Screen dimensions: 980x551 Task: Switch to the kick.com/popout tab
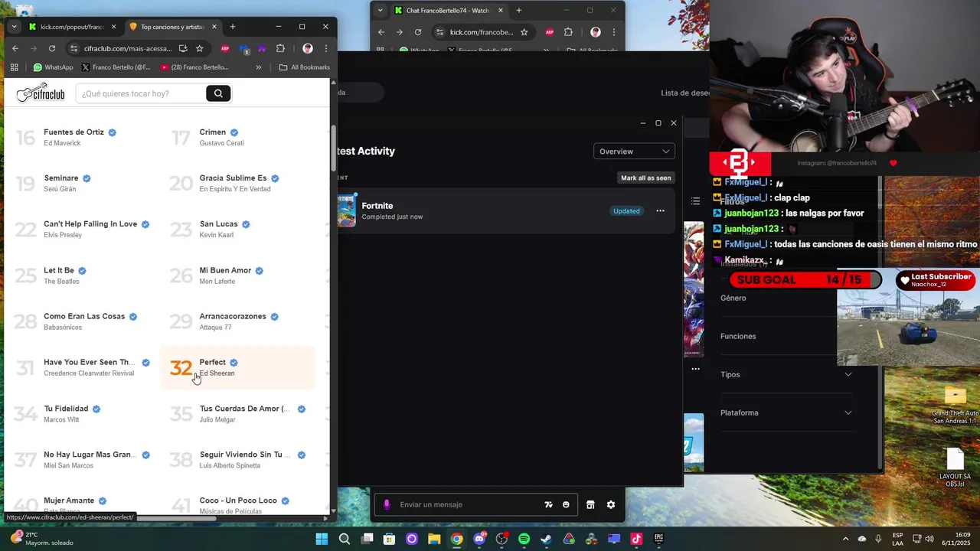(x=73, y=27)
